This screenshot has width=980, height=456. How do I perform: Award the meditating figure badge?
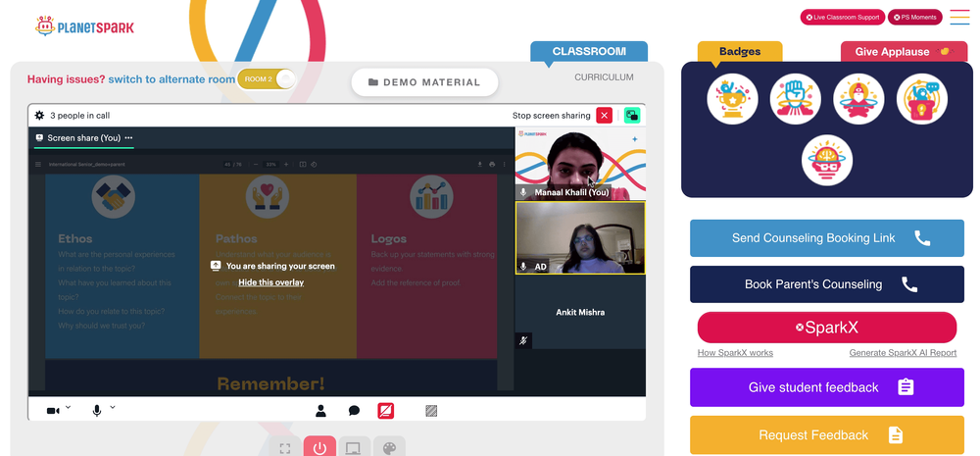click(x=858, y=99)
